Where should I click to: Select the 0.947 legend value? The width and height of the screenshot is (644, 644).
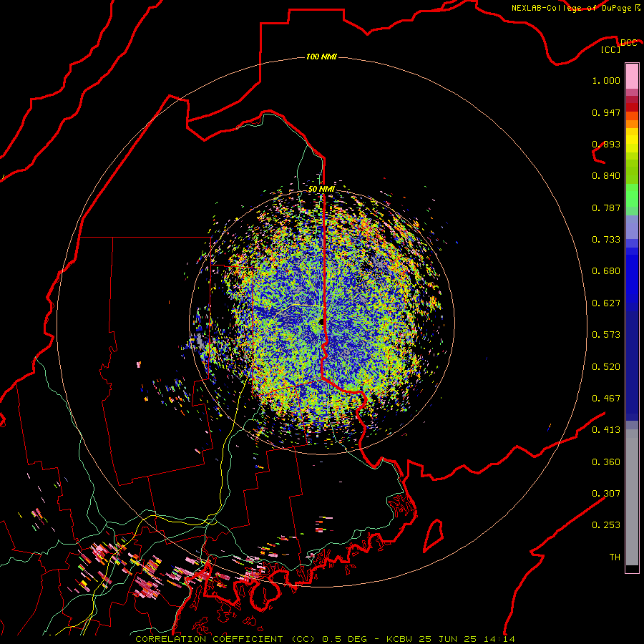pos(606,112)
